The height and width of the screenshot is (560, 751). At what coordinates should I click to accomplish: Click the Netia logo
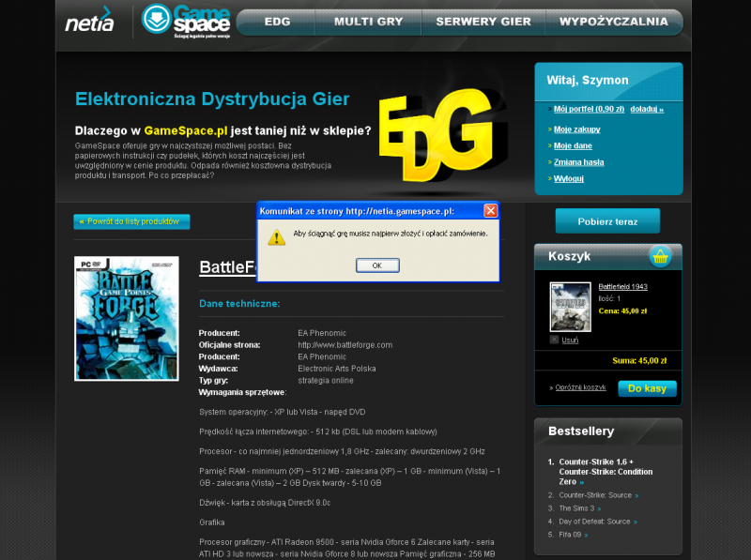pyautogui.click(x=90, y=20)
